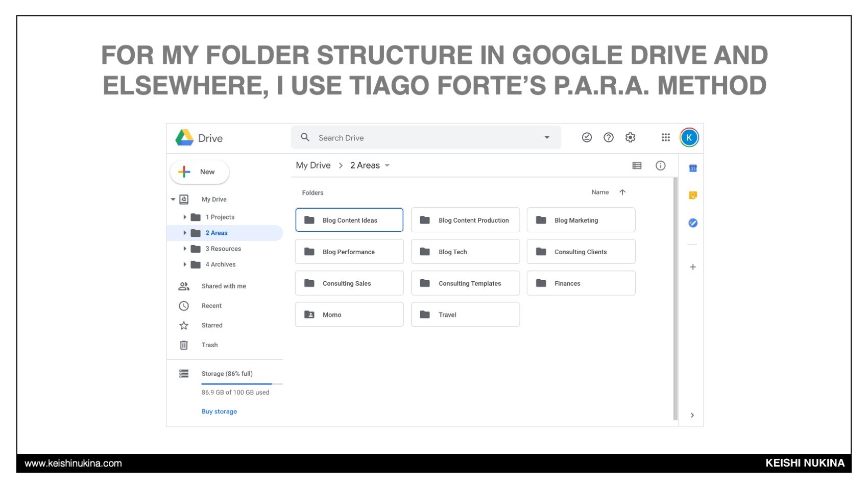Expand the 3 Resources tree folder
This screenshot has height=488, width=868.
(x=185, y=249)
